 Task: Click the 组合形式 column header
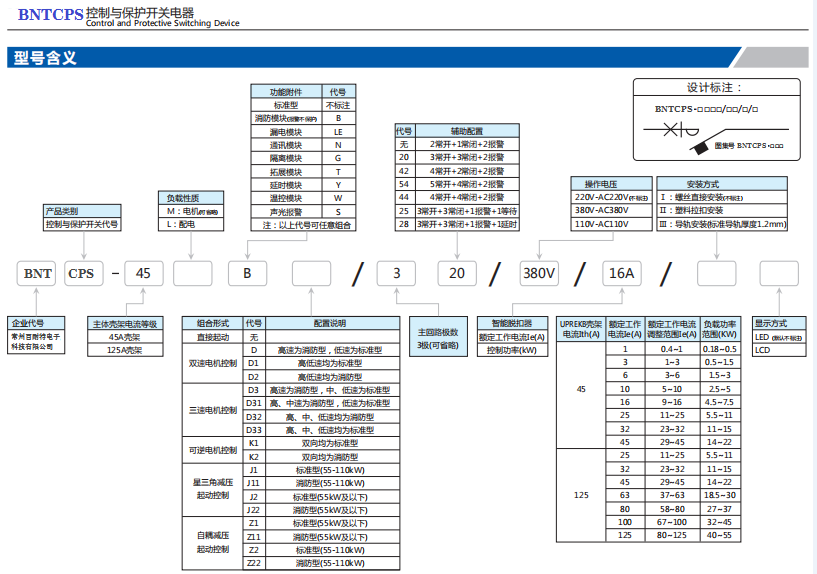tap(213, 324)
